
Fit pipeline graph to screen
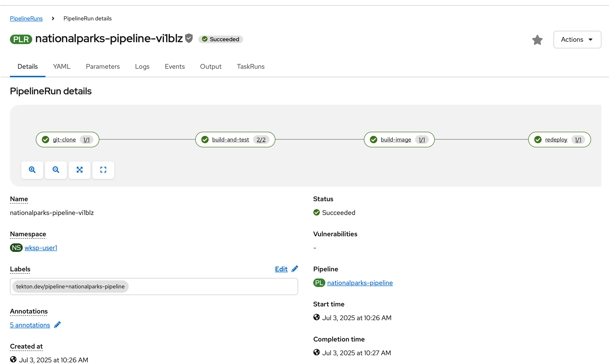click(x=79, y=170)
